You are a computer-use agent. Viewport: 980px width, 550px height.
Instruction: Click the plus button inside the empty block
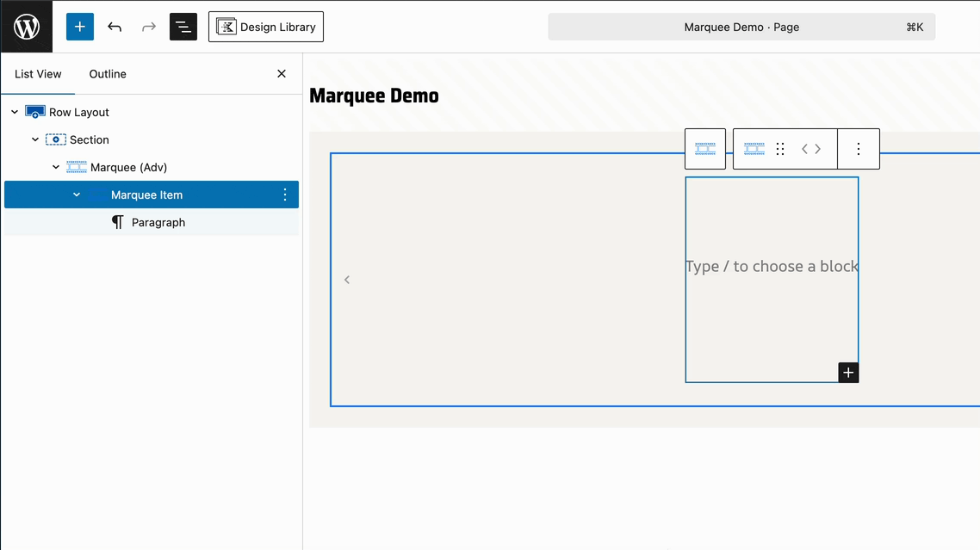click(848, 372)
